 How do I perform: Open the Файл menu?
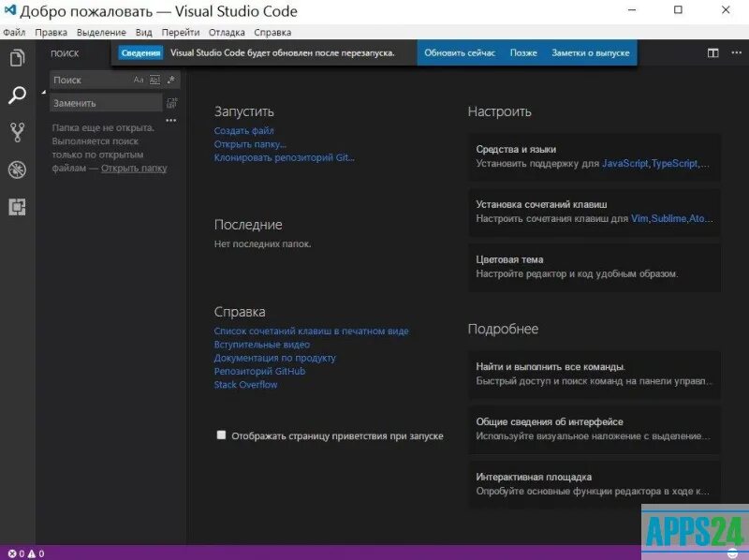pyautogui.click(x=14, y=33)
